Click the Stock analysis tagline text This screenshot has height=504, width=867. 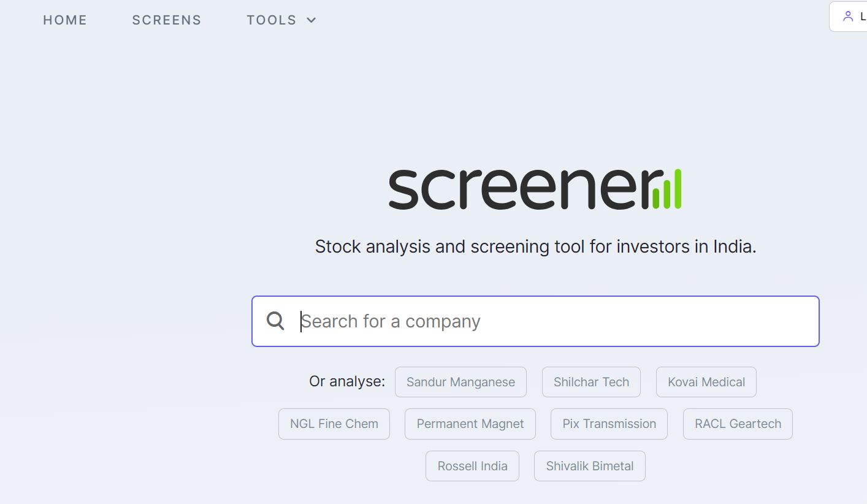(535, 246)
